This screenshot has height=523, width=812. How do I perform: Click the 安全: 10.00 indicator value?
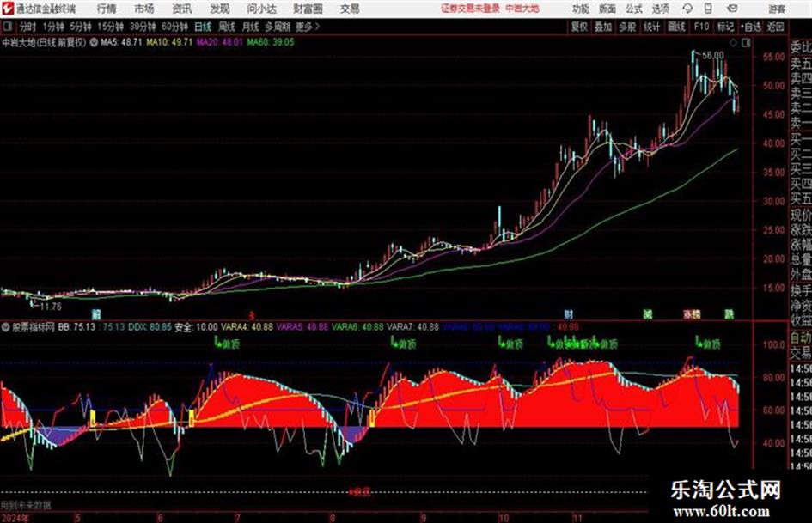click(x=196, y=327)
